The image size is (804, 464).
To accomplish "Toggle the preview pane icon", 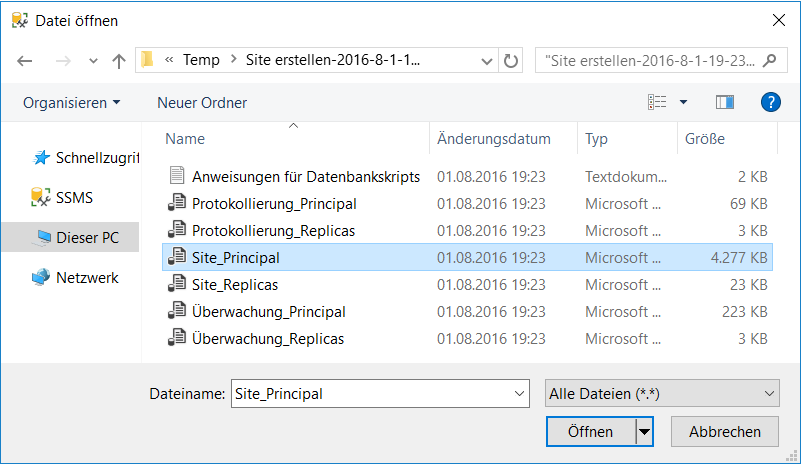I will pyautogui.click(x=725, y=102).
